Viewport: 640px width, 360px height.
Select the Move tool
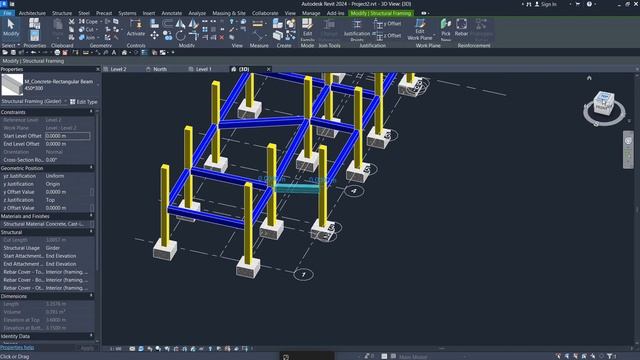155,36
